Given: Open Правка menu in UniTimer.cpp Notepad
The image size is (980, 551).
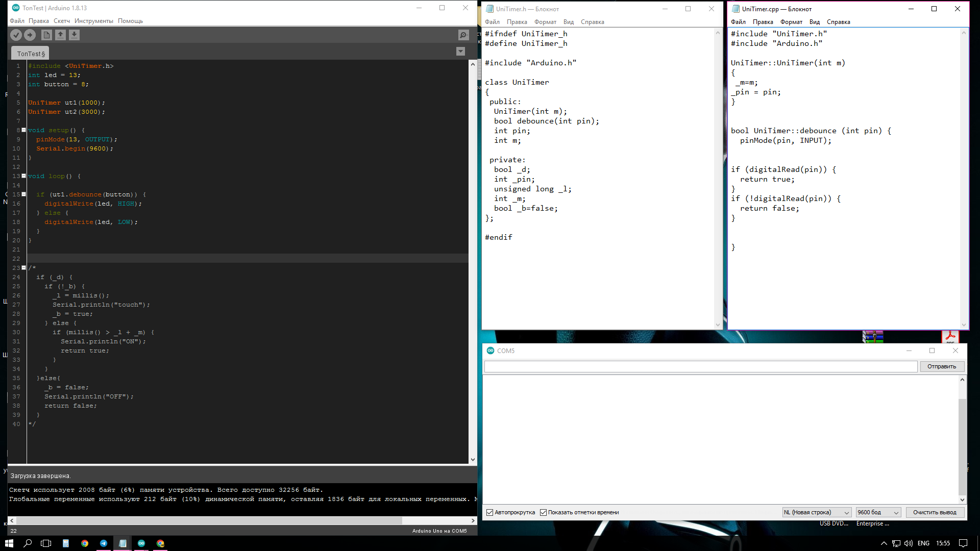Looking at the screenshot, I should (x=763, y=22).
